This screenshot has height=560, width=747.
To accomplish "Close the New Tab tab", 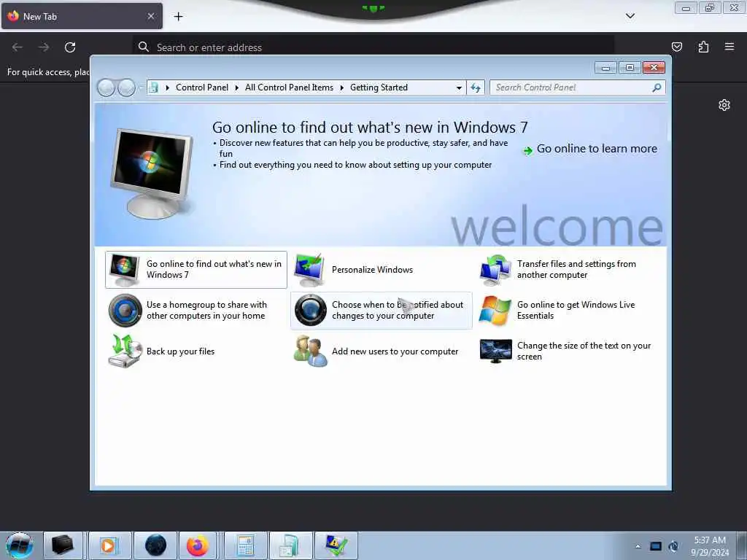I will [x=151, y=16].
